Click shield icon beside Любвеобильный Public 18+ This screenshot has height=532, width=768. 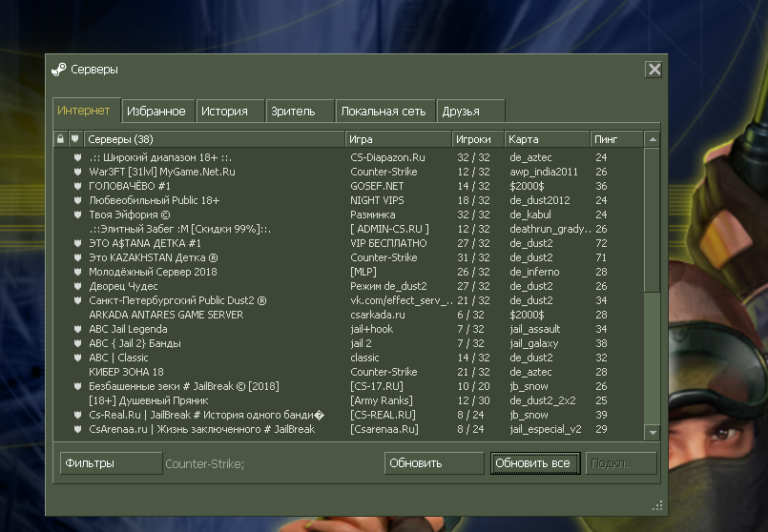click(77, 200)
